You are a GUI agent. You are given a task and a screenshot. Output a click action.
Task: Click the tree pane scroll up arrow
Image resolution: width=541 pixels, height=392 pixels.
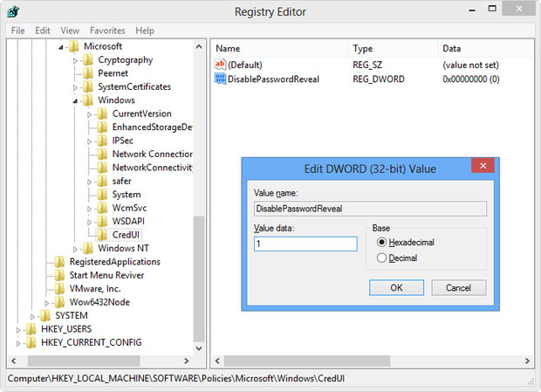(199, 46)
